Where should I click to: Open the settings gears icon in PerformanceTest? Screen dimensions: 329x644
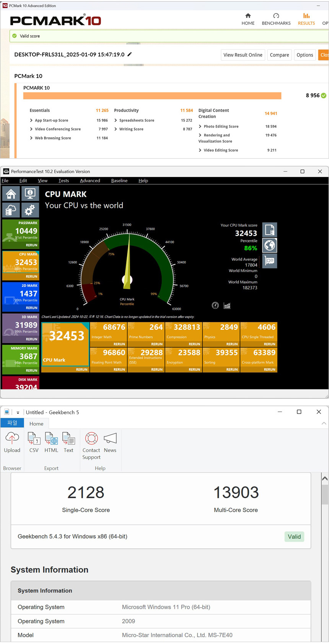tap(30, 209)
